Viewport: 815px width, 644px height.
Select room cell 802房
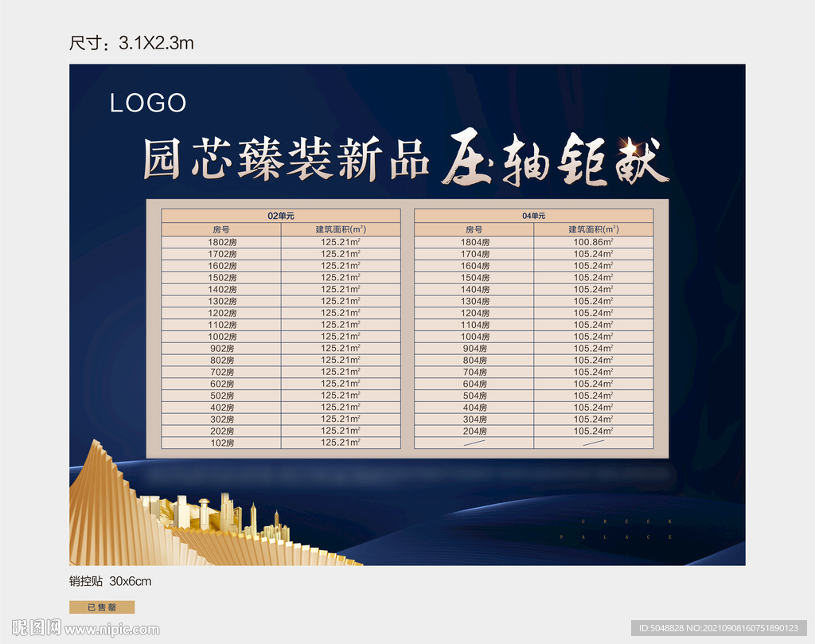222,360
